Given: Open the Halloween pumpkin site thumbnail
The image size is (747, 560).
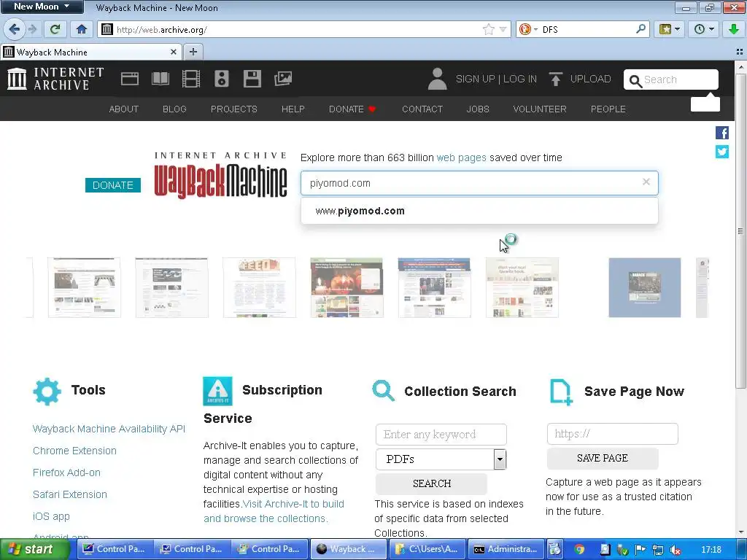Looking at the screenshot, I should pos(347,287).
